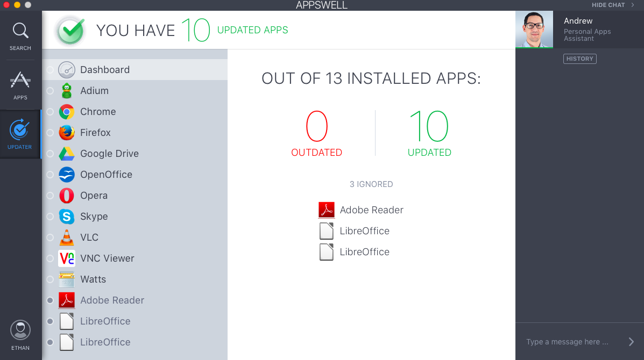Click the Adium green duck icon
644x360 pixels.
(67, 91)
